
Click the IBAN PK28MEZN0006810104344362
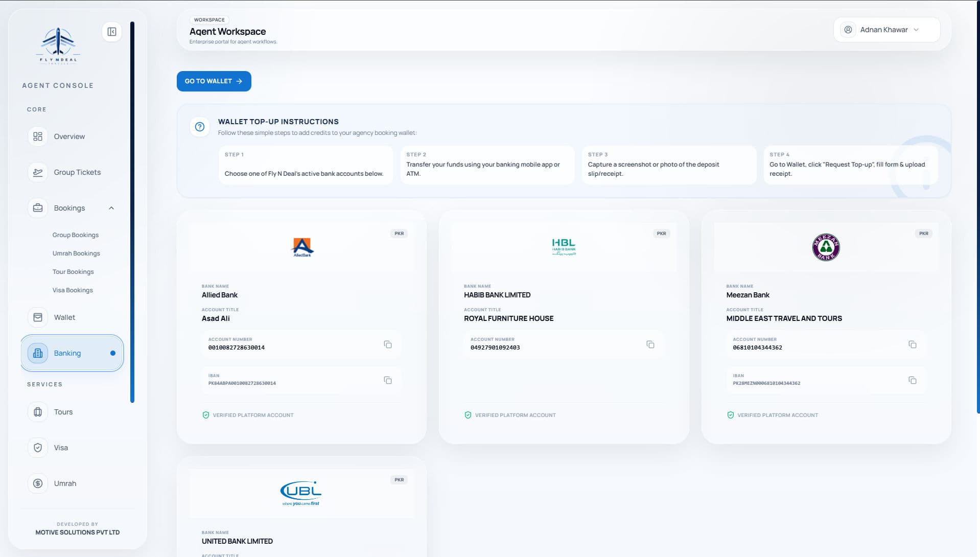(x=766, y=383)
